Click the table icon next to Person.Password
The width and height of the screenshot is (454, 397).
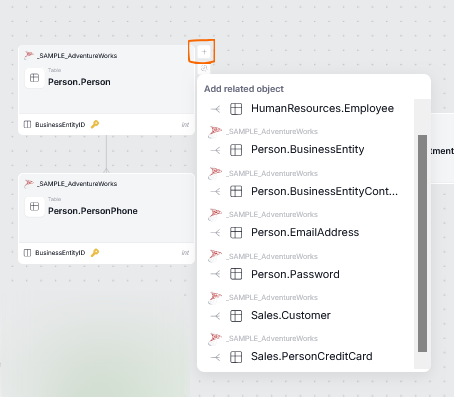coord(236,274)
